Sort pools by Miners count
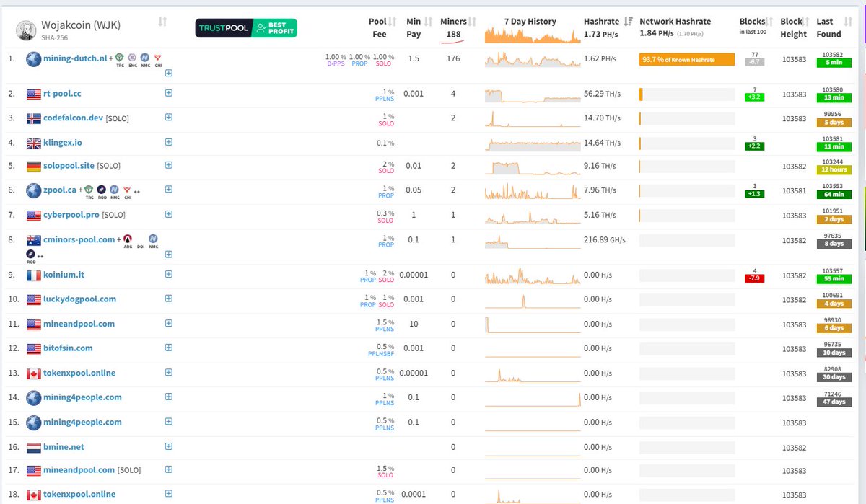The height and width of the screenshot is (504, 866). coord(473,22)
